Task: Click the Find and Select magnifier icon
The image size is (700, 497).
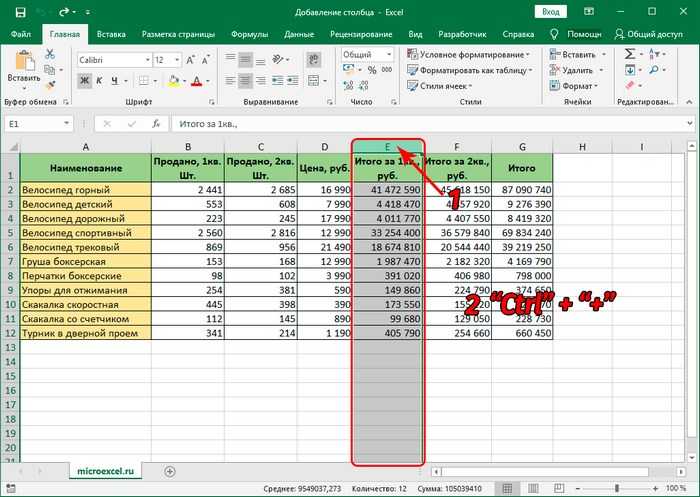Action: click(654, 70)
